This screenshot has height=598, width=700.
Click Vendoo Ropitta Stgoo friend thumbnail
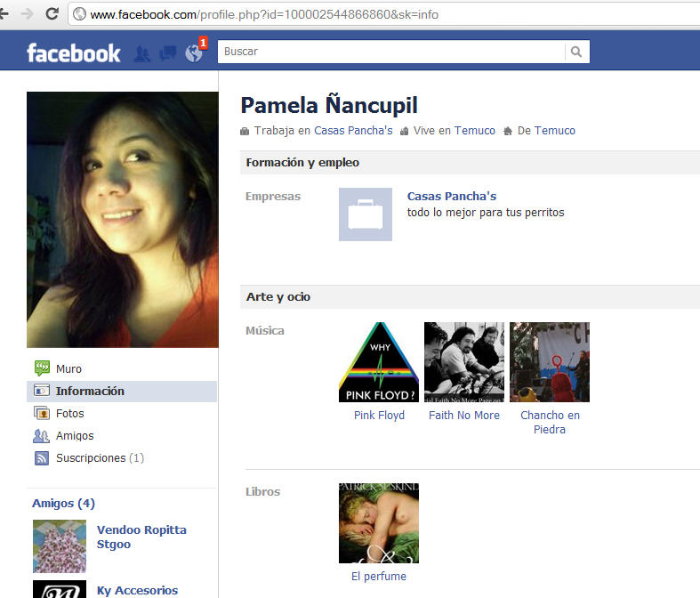pos(60,546)
